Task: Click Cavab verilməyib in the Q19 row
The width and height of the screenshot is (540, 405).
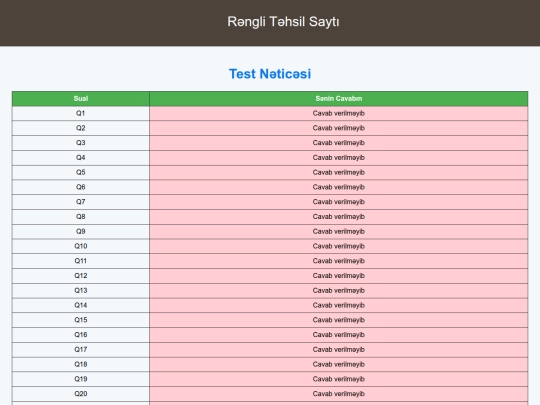Action: click(x=339, y=379)
